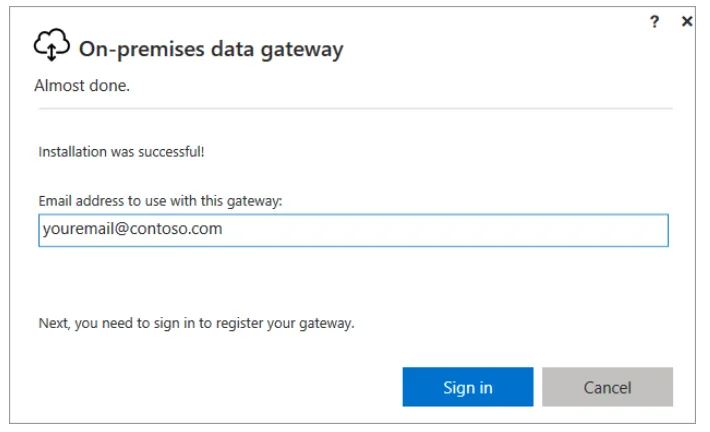This screenshot has height=432, width=710.
Task: Click the Sign in button
Action: point(468,387)
